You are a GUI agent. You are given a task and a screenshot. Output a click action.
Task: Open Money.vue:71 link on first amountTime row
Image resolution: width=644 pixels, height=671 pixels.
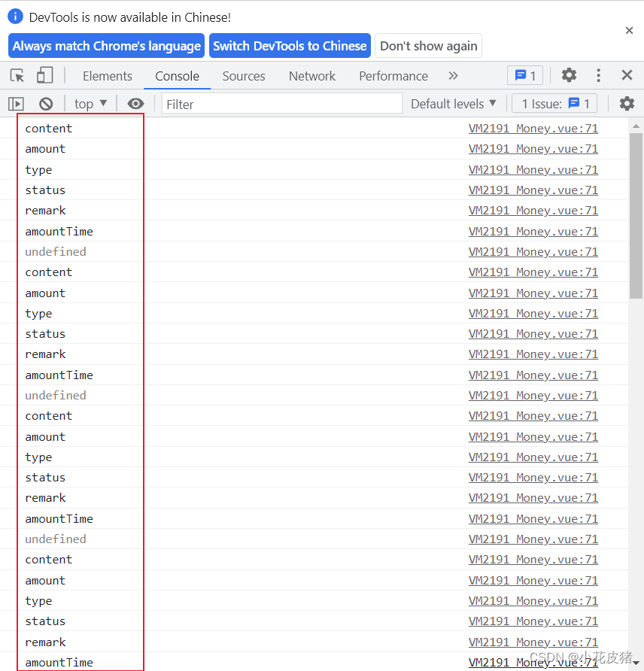tap(533, 231)
